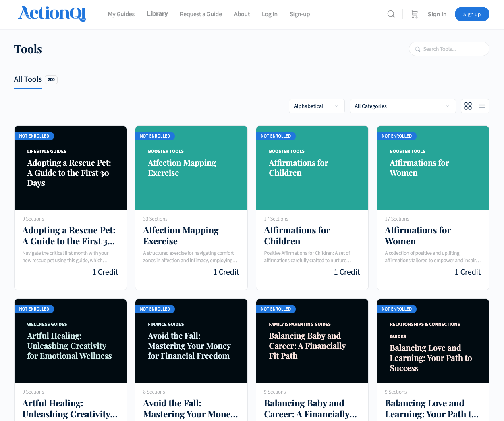Open the Library menu item
This screenshot has height=421, width=504.
pyautogui.click(x=157, y=14)
